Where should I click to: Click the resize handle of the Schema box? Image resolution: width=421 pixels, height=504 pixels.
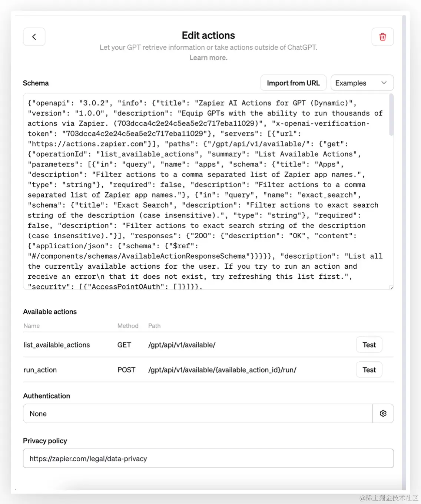392,288
